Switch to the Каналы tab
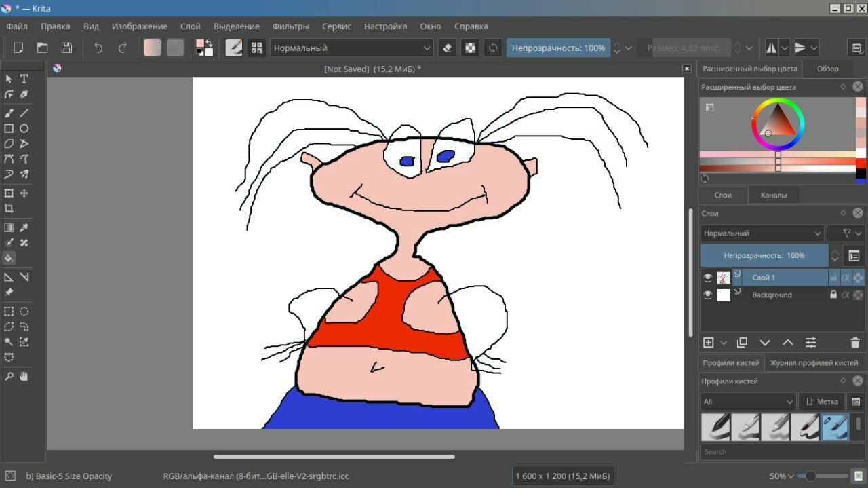Screen dimensions: 868x488 pyautogui.click(x=774, y=195)
